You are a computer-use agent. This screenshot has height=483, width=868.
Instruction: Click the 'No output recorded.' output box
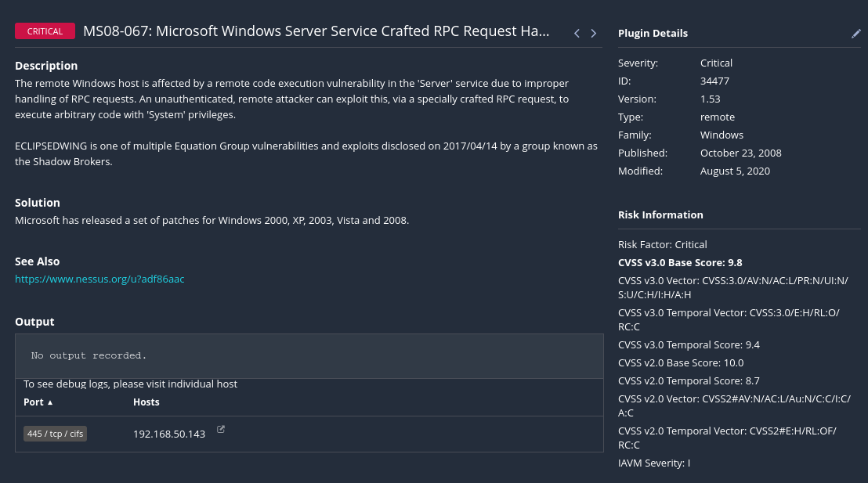[x=309, y=355]
